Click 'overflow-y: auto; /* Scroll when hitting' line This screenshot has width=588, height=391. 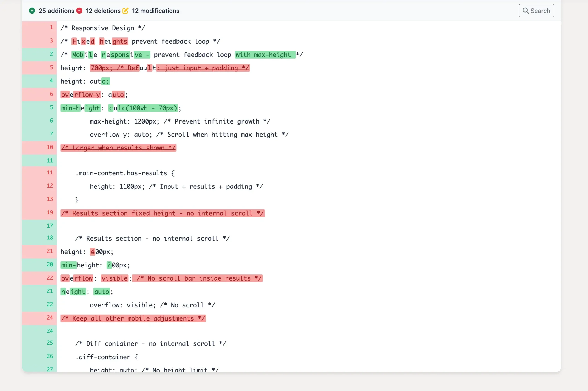189,135
